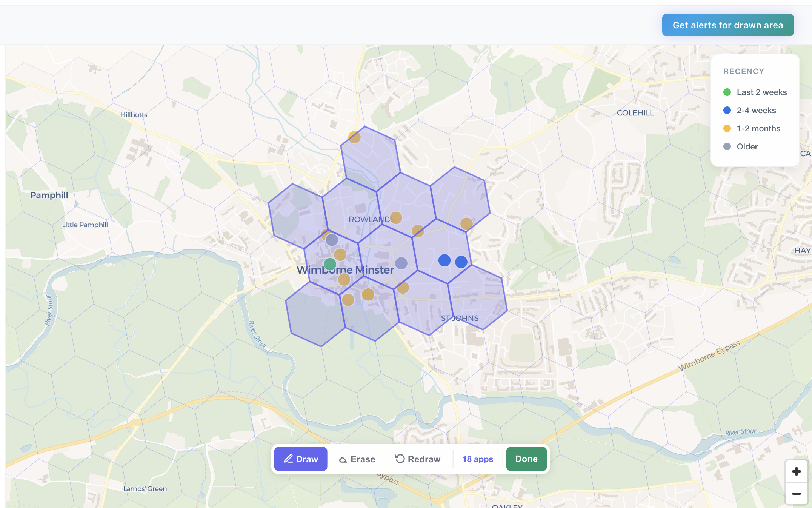Image resolution: width=812 pixels, height=508 pixels.
Task: Zoom in with the plus button
Action: tap(796, 471)
